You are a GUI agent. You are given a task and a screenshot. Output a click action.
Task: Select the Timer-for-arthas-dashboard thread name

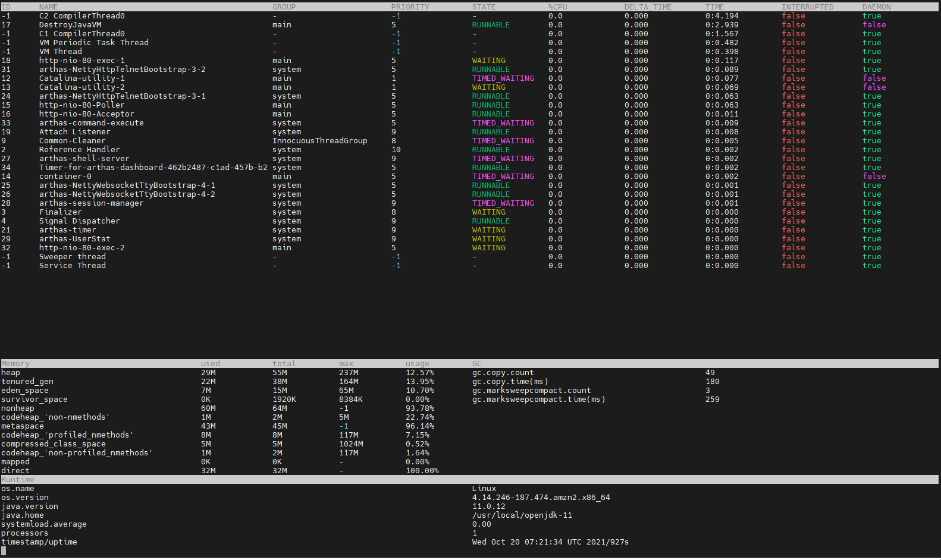coord(153,168)
